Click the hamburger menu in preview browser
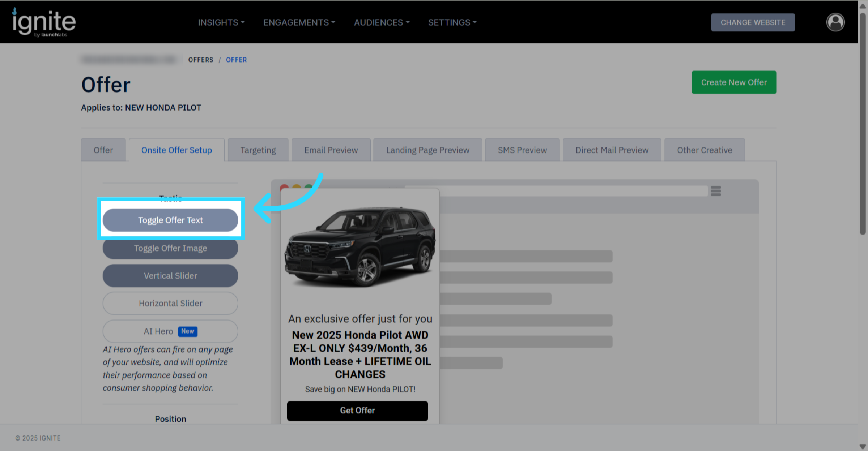 click(715, 191)
